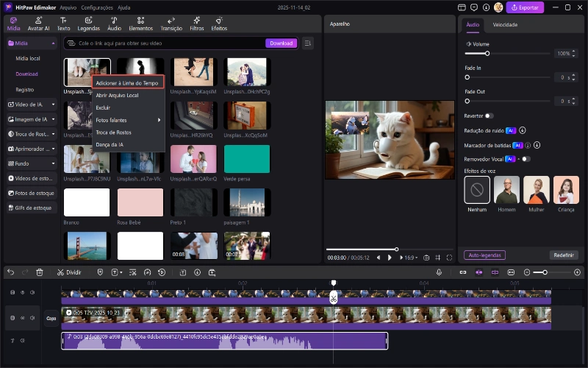This screenshot has width=588, height=368.
Task: Enable the Removedor Vocal switch
Action: [x=525, y=158]
